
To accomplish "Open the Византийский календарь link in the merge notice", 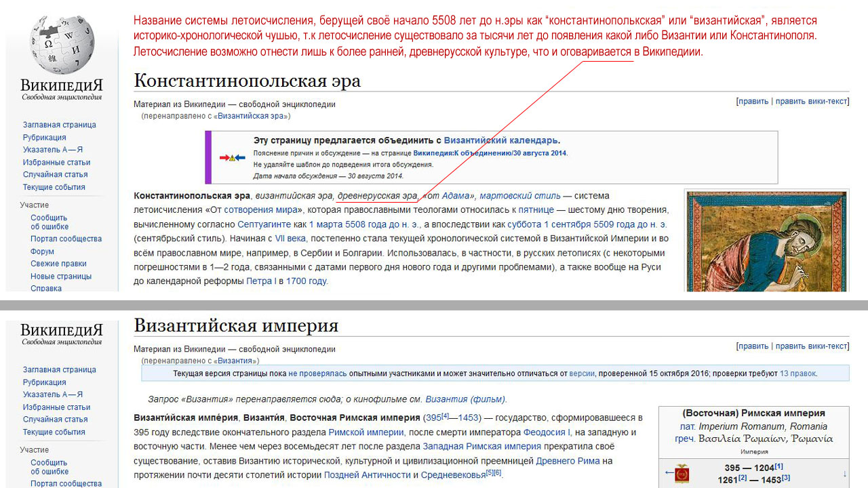I will pos(501,141).
